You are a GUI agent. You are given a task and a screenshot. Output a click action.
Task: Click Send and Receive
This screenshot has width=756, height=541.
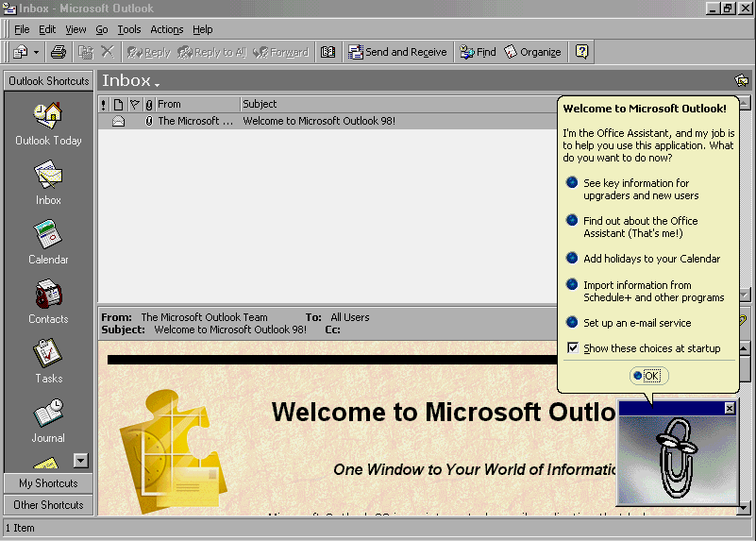coord(397,52)
